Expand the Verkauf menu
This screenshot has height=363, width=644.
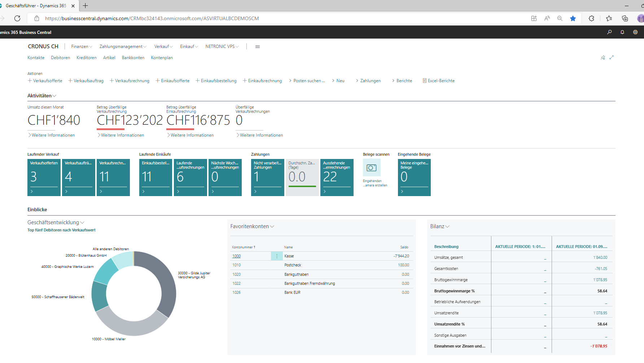[163, 47]
